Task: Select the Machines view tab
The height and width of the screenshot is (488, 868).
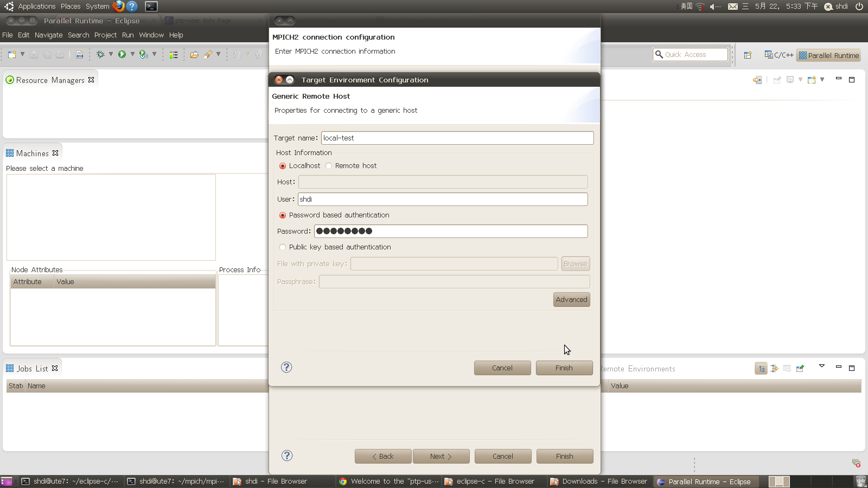Action: (x=32, y=153)
